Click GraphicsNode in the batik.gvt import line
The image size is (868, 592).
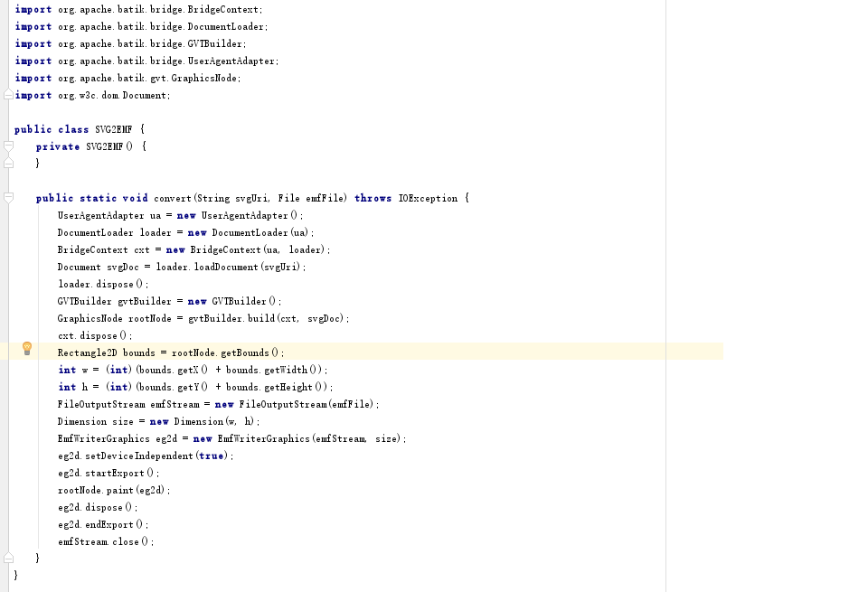[203, 78]
